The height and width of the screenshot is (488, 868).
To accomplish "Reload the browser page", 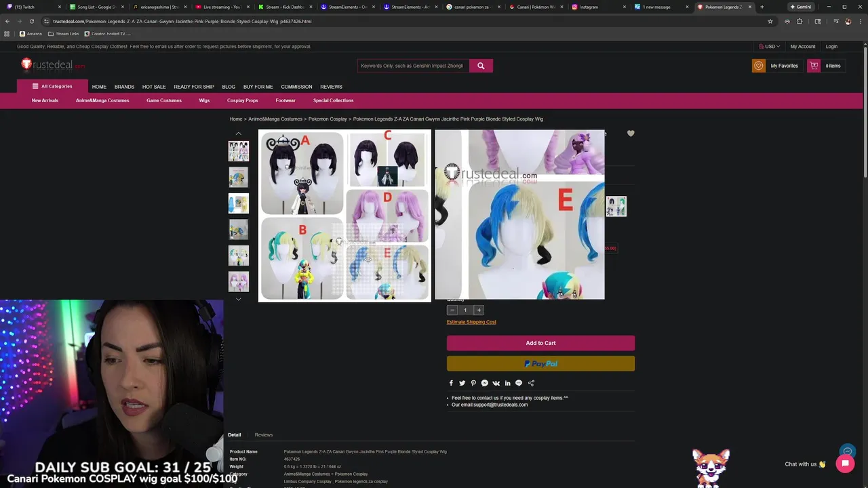I will (x=31, y=21).
